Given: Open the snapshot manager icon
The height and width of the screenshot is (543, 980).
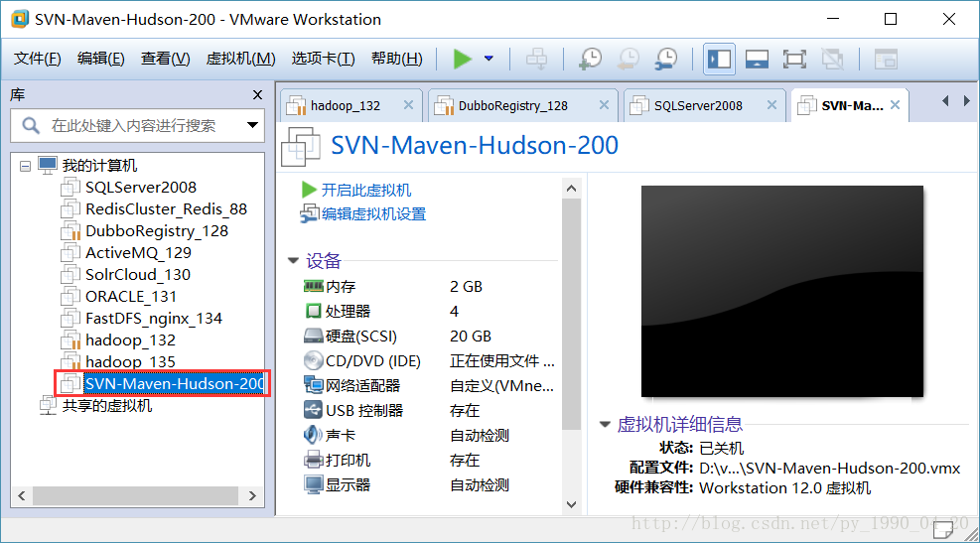Looking at the screenshot, I should coord(666,59).
